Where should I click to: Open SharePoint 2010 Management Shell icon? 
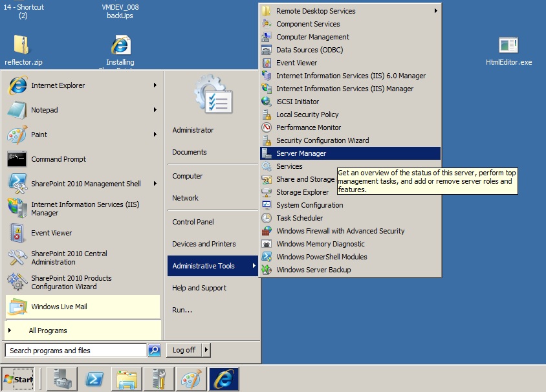pos(17,184)
